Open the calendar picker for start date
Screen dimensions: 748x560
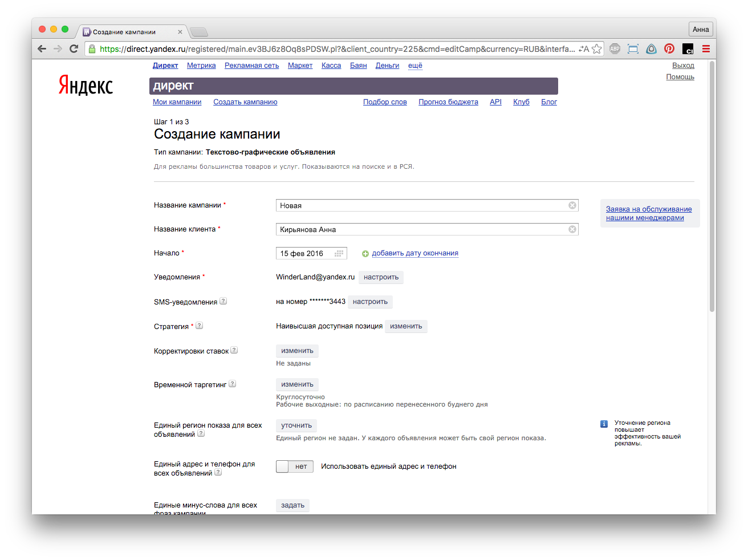point(339,254)
